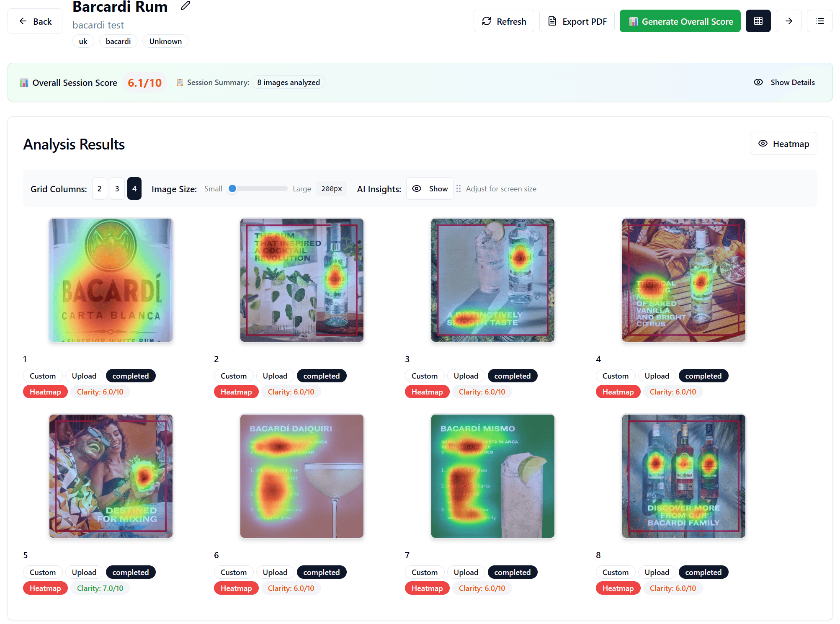Select 3 grid columns
This screenshot has width=840, height=624.
coord(117,189)
